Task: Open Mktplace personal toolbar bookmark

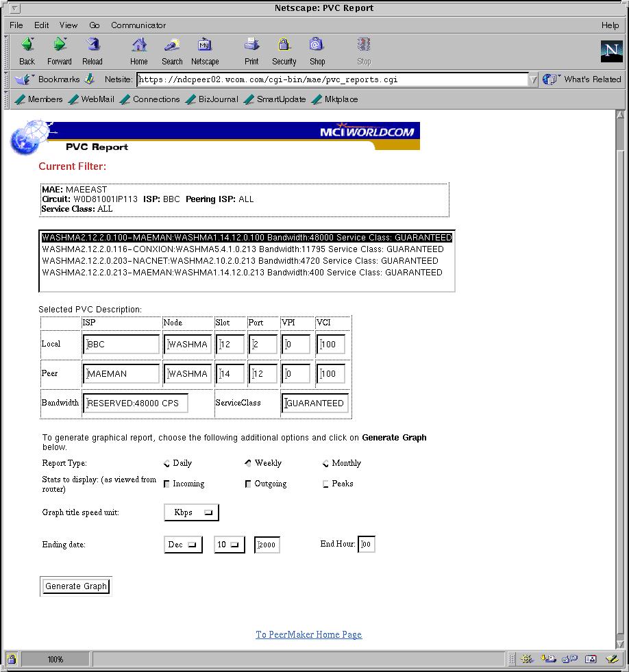Action: coord(335,99)
